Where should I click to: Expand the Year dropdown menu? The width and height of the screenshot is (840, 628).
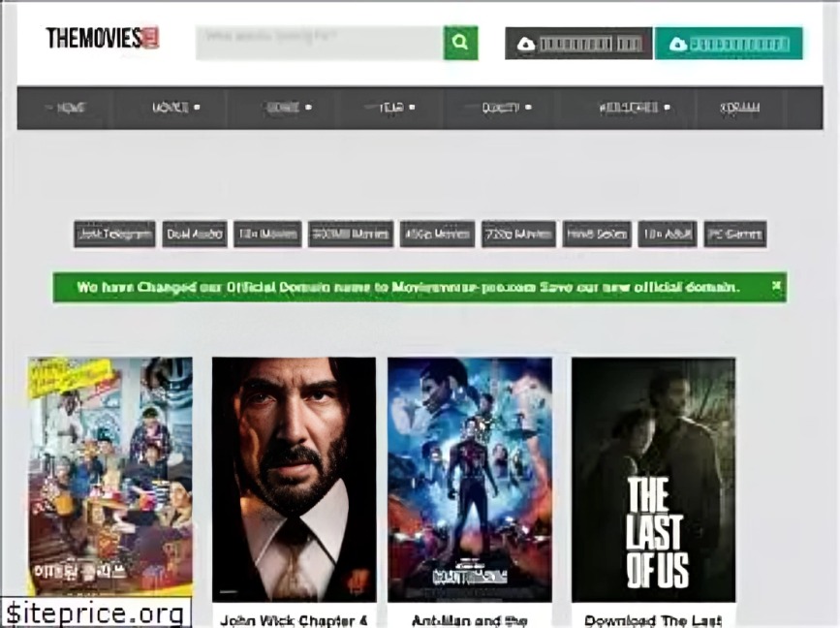point(396,108)
